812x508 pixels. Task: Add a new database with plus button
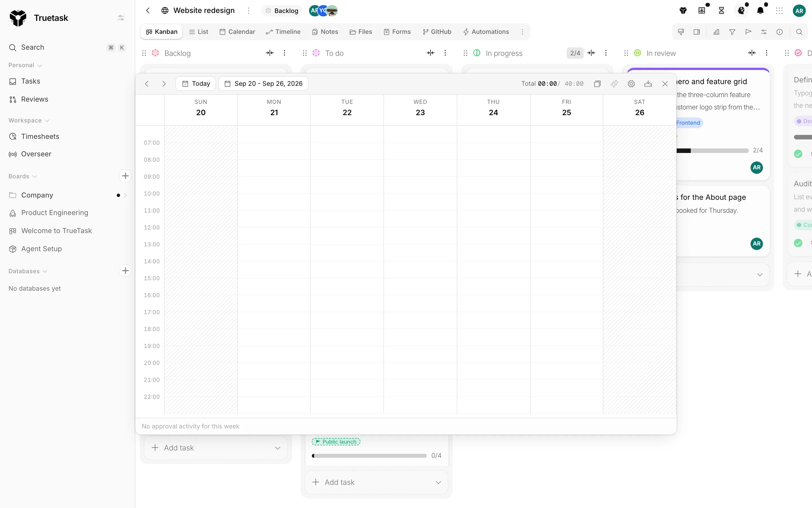pos(125,271)
